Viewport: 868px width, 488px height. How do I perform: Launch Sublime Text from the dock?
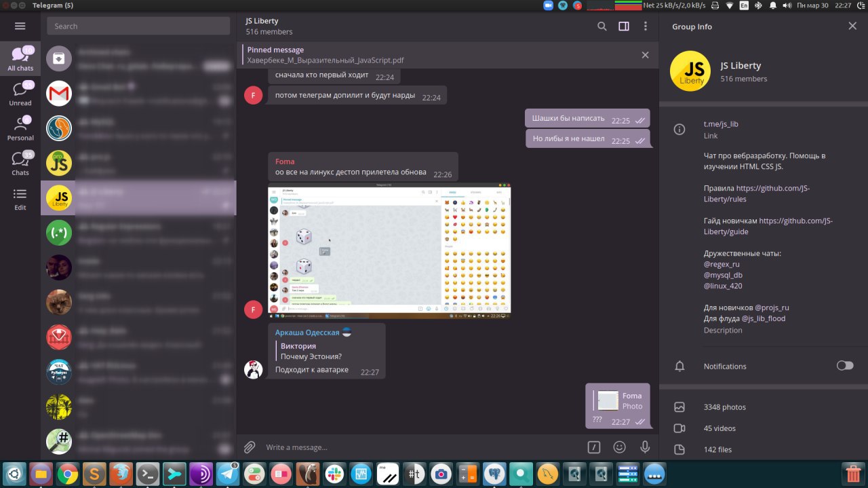pyautogui.click(x=94, y=474)
